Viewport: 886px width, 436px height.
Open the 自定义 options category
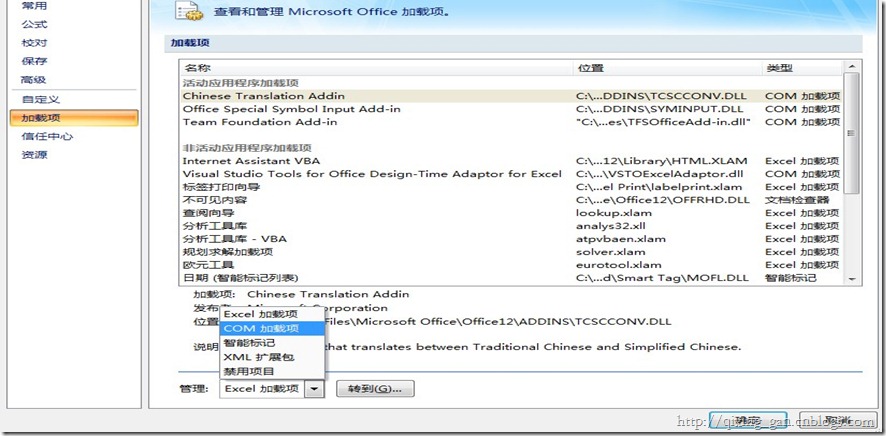[40, 99]
